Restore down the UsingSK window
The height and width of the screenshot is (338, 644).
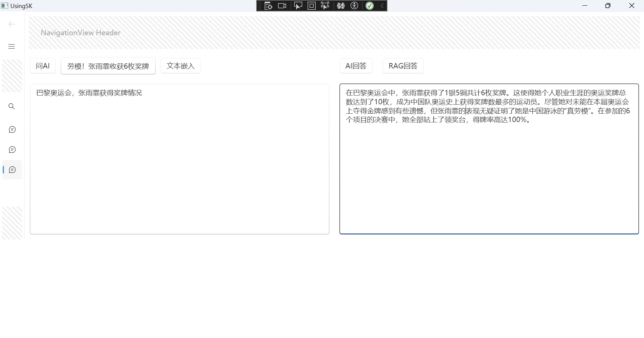(608, 6)
